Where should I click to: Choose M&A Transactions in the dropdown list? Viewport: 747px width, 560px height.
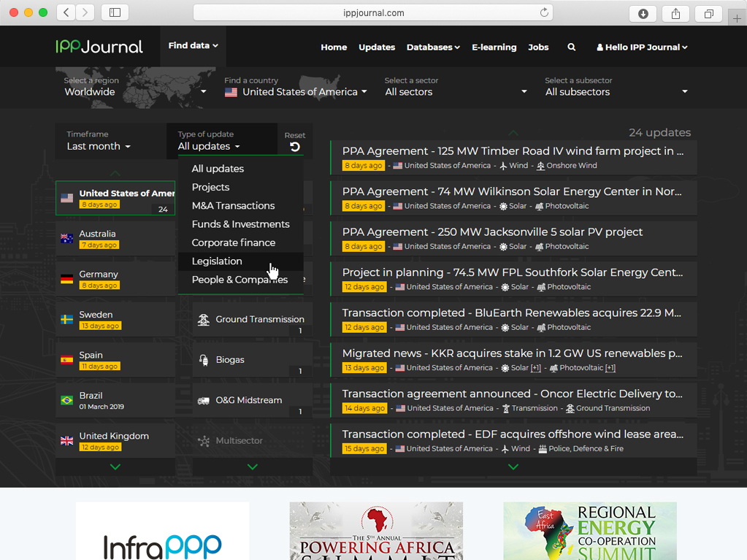233,206
